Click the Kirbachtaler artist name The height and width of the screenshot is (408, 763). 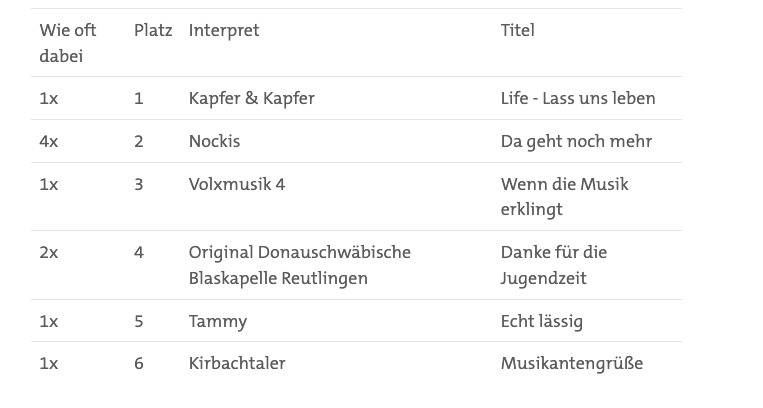[236, 363]
